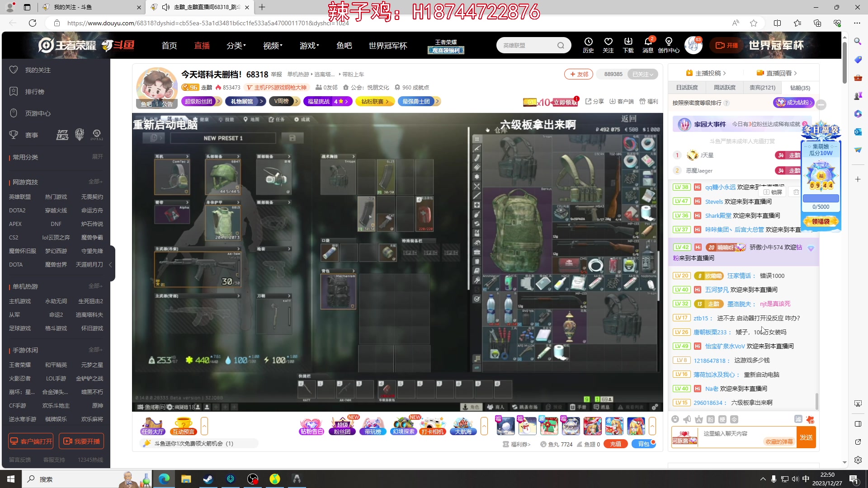This screenshot has width=868, height=488.
Task: Click 发送 to send chat message
Action: point(806,437)
